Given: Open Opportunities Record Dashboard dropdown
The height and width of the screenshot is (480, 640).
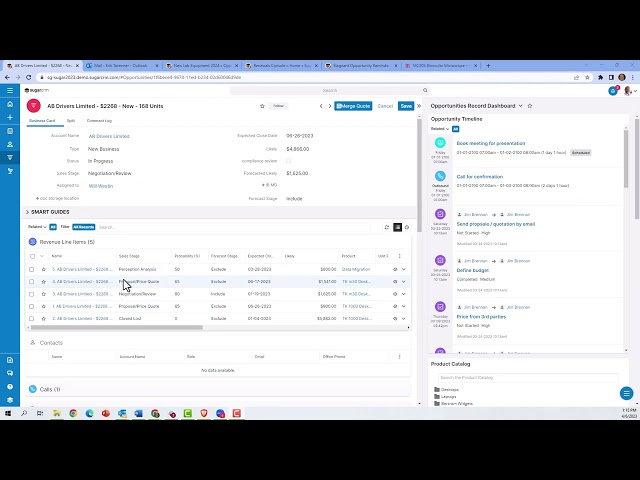Looking at the screenshot, I should (x=520, y=106).
